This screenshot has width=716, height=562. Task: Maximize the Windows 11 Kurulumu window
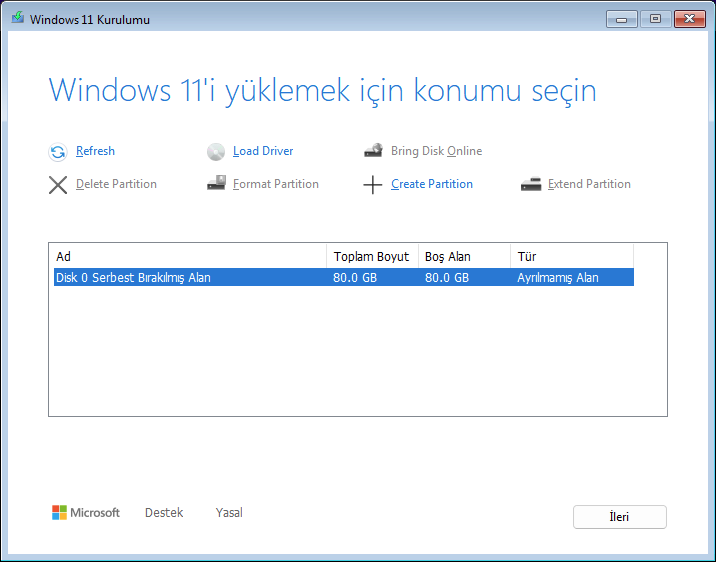pos(655,19)
